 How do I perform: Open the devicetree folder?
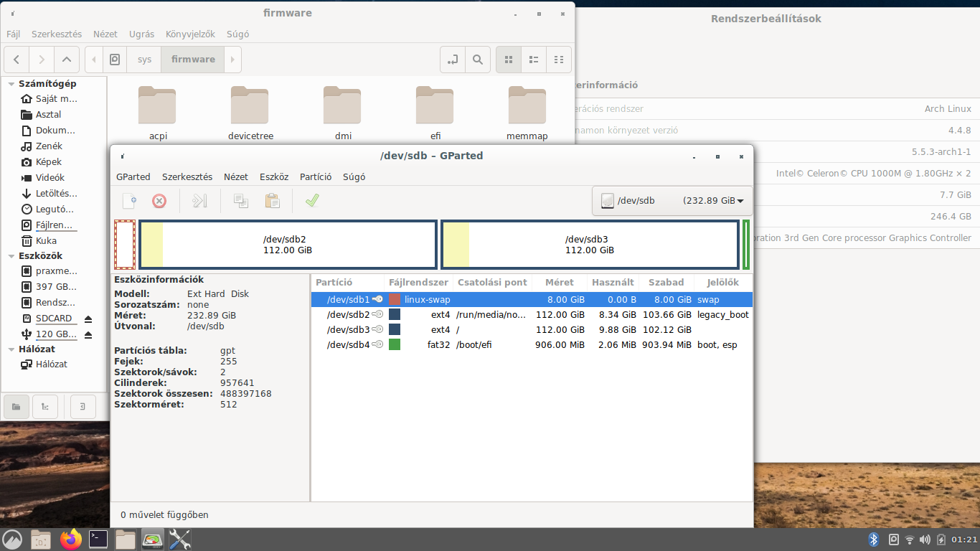(250, 112)
